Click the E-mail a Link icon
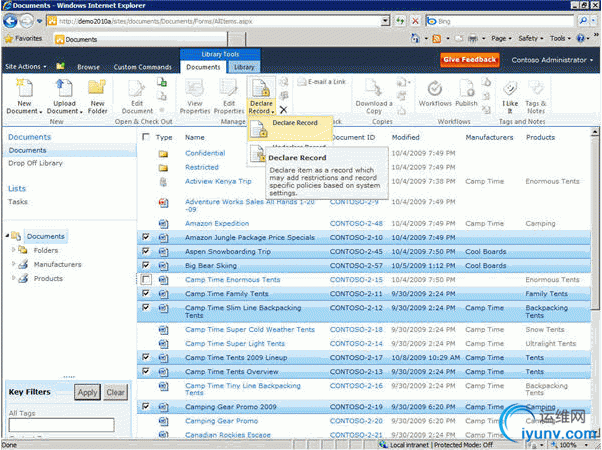 click(302, 82)
